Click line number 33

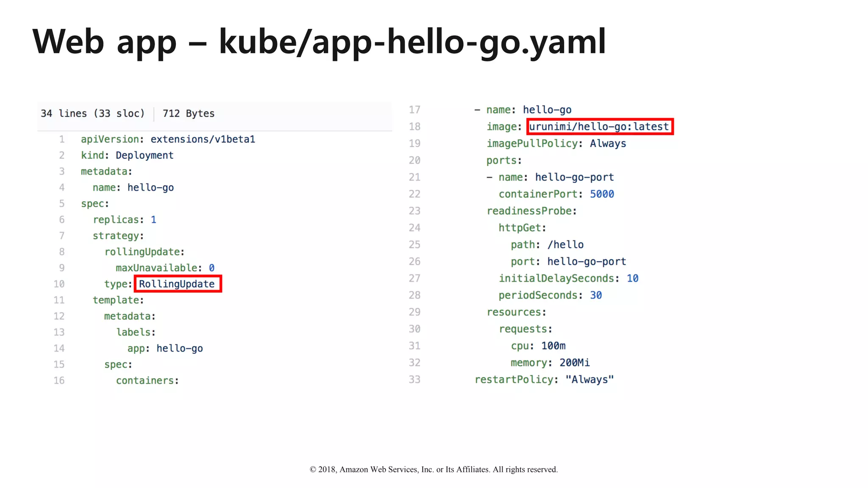[x=414, y=380]
